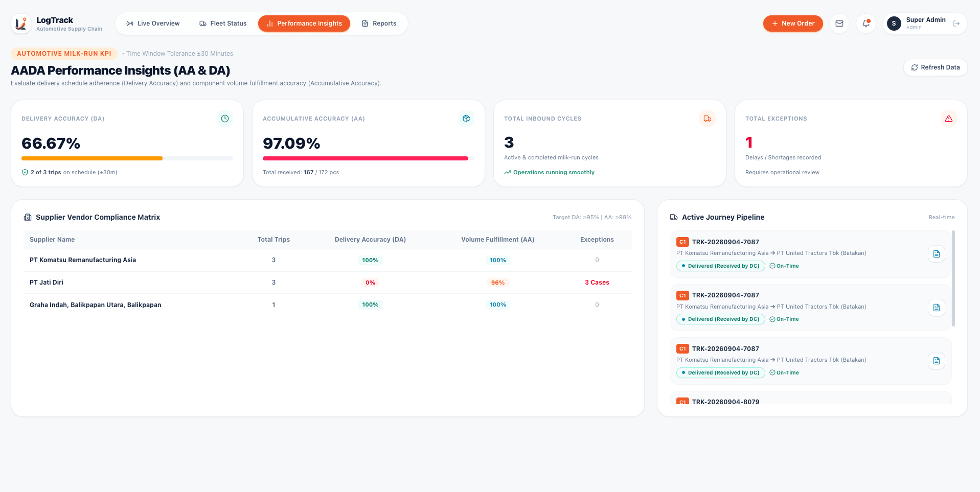The image size is (980, 492).
Task: Click the Volume Fulfillment (AA) column header
Action: point(498,240)
